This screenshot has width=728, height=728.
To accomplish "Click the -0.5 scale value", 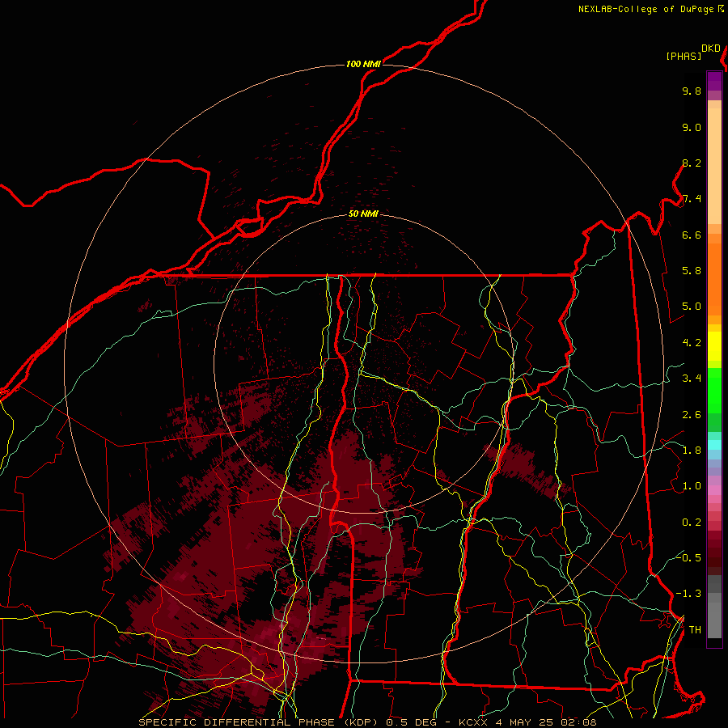I will tap(688, 558).
